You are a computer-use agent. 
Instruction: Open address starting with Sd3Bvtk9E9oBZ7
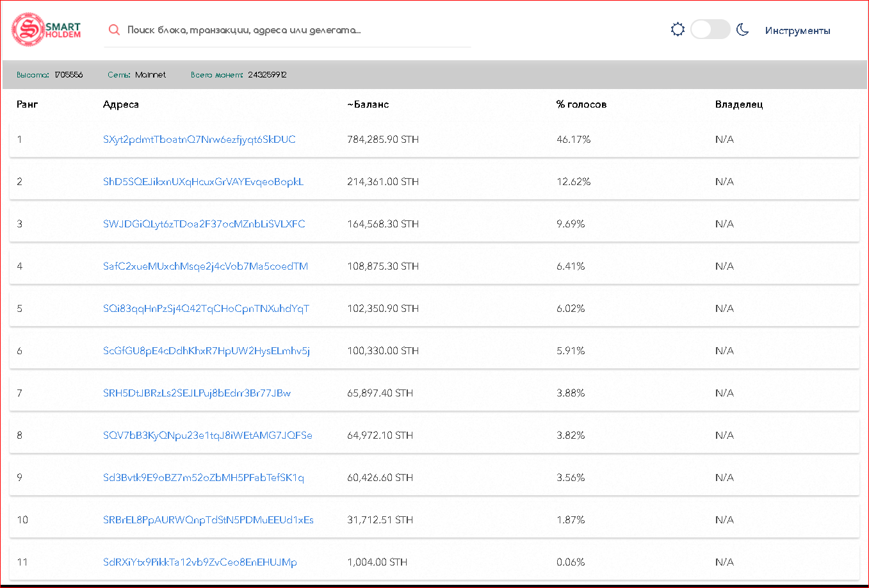click(203, 478)
